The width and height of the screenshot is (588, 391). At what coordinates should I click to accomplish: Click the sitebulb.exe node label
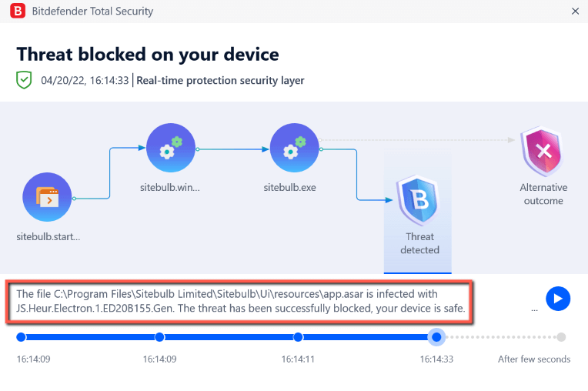[x=289, y=188]
